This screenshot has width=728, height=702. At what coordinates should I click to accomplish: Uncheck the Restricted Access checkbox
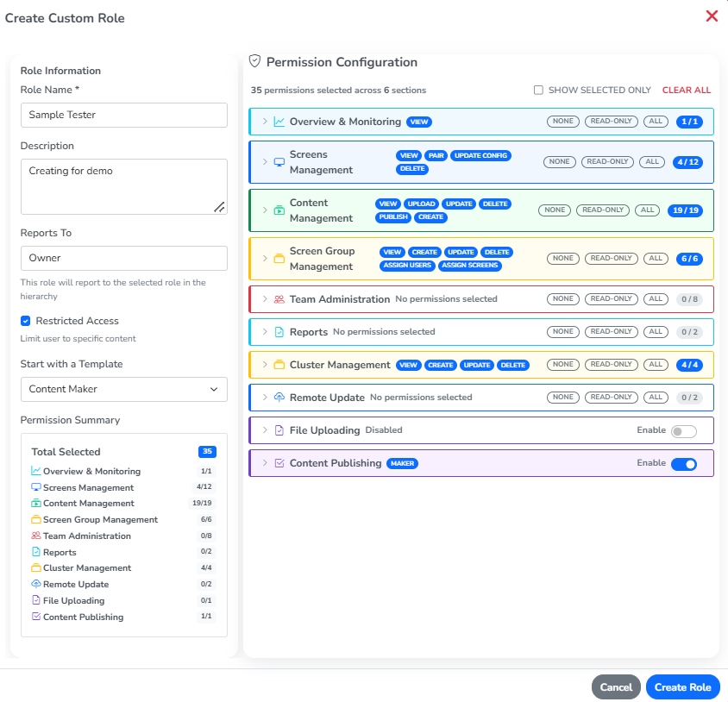point(26,321)
